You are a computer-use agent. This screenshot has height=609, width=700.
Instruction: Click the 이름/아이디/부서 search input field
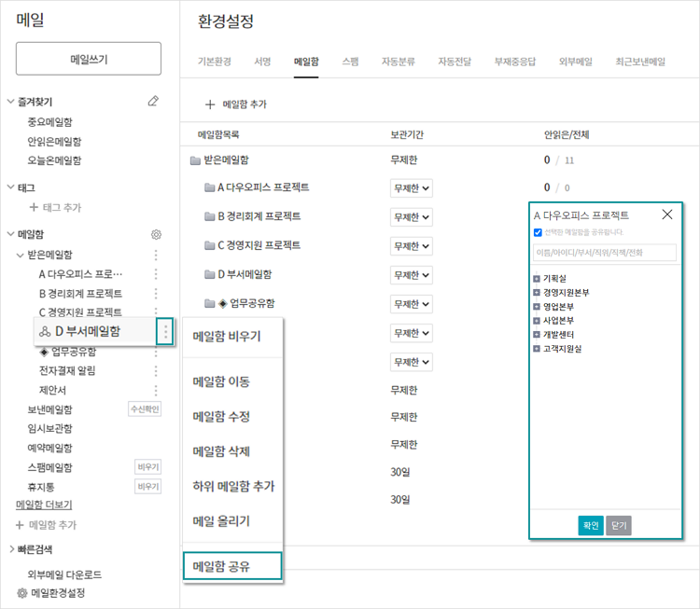pyautogui.click(x=605, y=253)
